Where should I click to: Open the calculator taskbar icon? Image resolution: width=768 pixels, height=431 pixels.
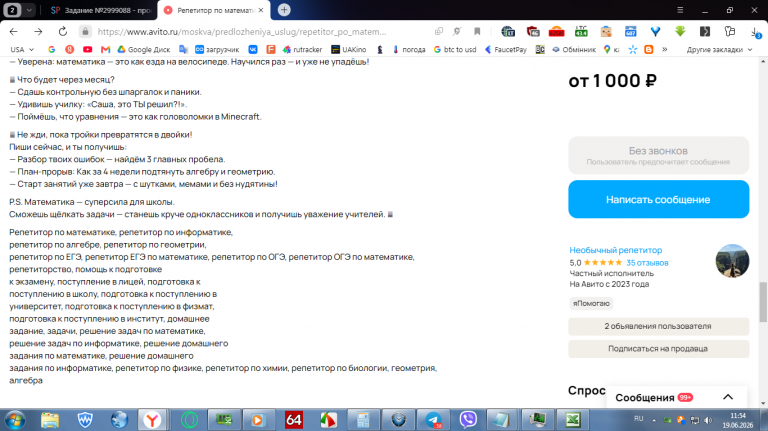point(363,420)
